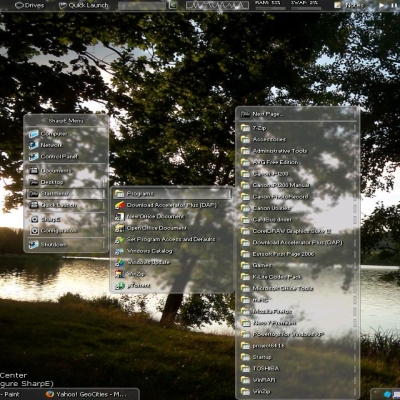Select New Office Document
The width and height of the screenshot is (400, 400).
172,217
